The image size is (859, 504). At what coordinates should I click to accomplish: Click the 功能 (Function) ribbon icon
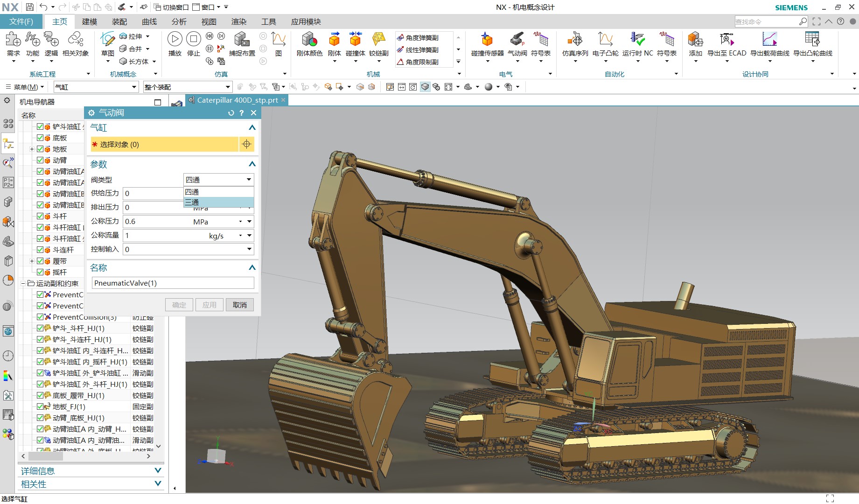click(33, 40)
